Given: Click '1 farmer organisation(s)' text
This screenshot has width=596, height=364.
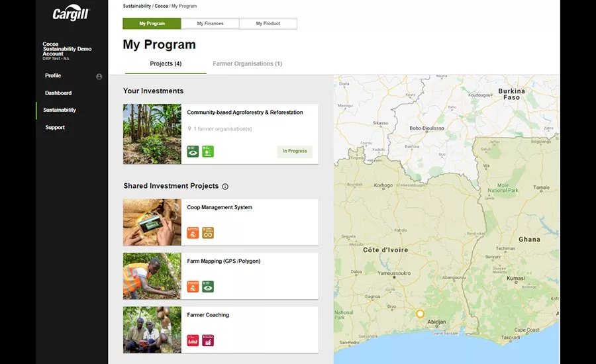Looking at the screenshot, I should pos(223,129).
